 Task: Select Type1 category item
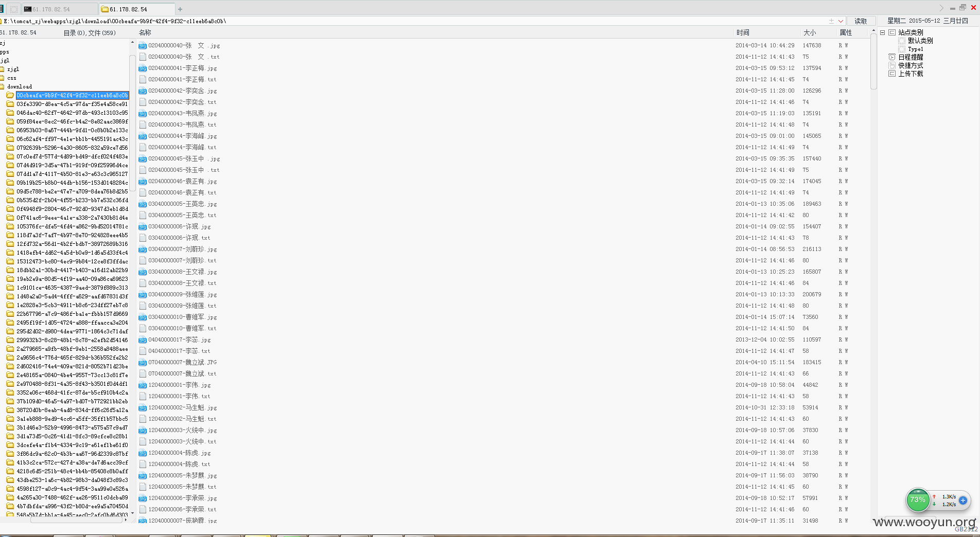(916, 49)
